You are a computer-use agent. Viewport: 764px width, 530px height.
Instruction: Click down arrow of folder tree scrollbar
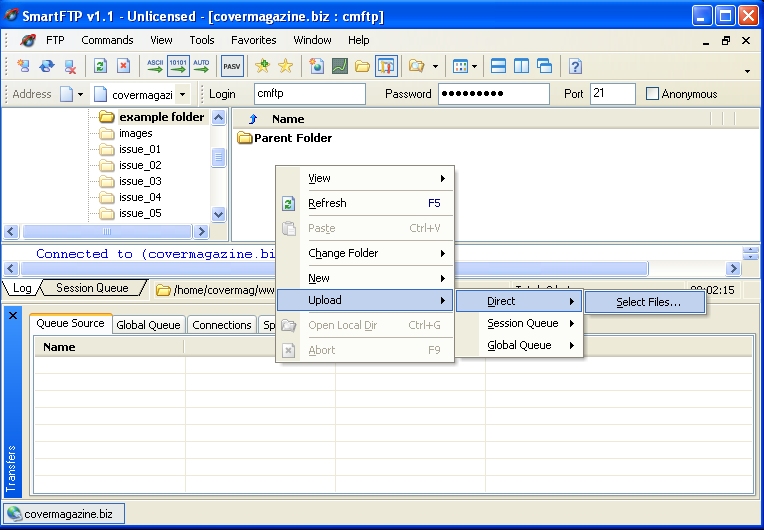coord(218,214)
